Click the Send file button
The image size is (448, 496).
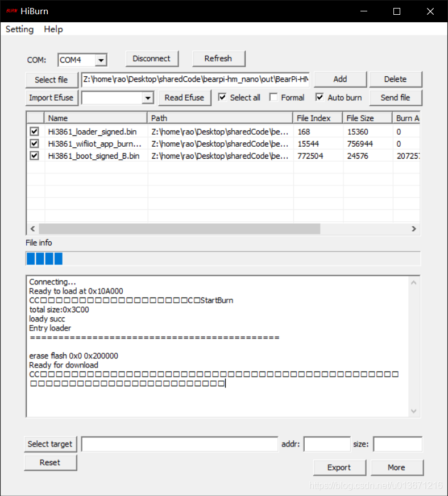(x=395, y=98)
